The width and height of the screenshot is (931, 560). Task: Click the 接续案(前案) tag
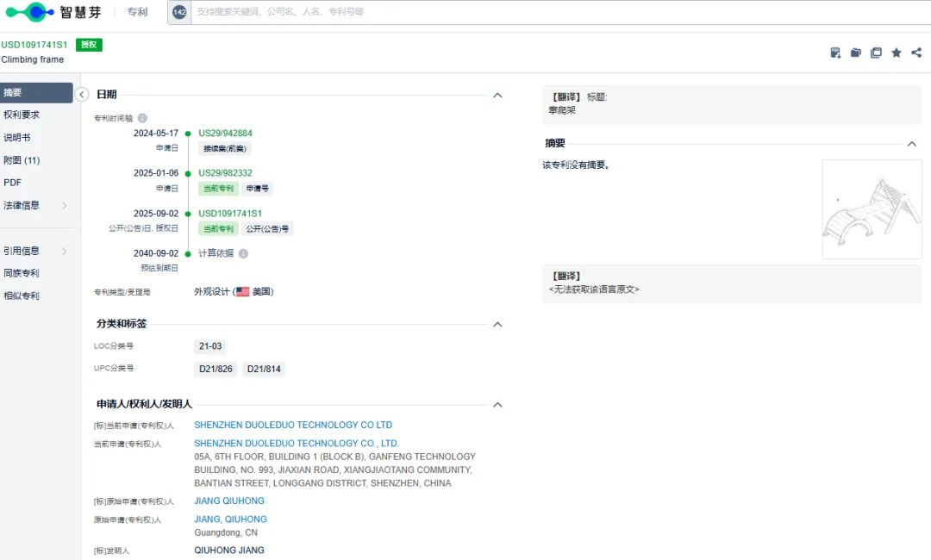pyautogui.click(x=224, y=148)
